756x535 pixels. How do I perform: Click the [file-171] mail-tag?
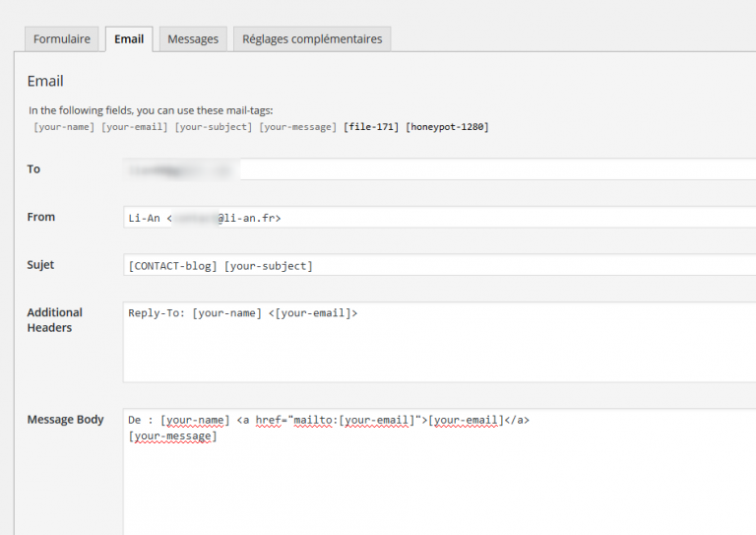[371, 127]
